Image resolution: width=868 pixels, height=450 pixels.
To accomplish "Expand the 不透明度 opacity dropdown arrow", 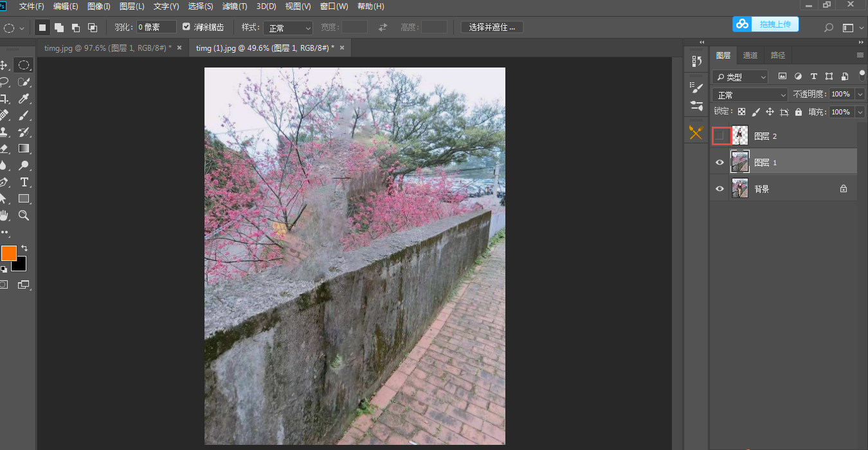I will click(x=860, y=94).
